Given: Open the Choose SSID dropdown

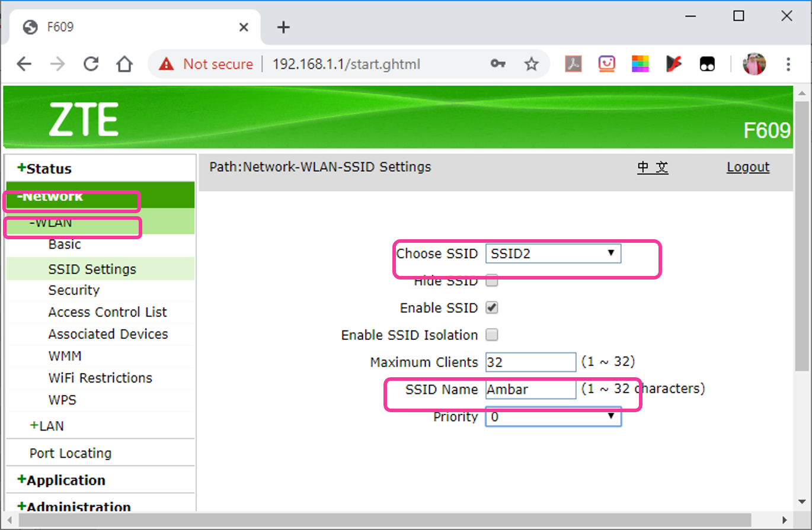Looking at the screenshot, I should 552,253.
